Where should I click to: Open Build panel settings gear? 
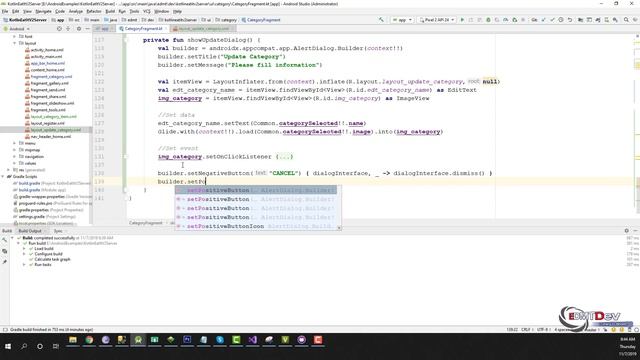pyautogui.click(x=627, y=231)
